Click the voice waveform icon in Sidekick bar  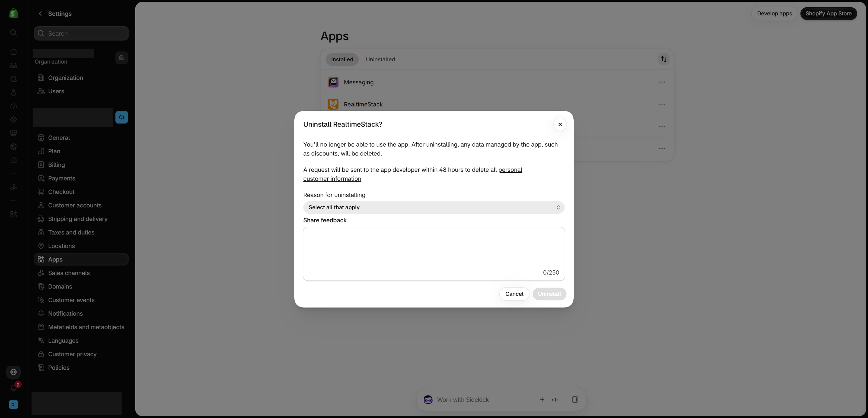[555, 400]
